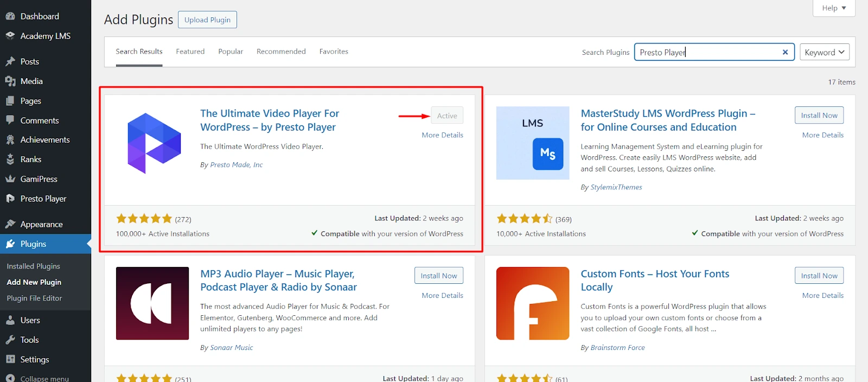Click the Users person icon
The height and width of the screenshot is (382, 868).
coord(10,320)
